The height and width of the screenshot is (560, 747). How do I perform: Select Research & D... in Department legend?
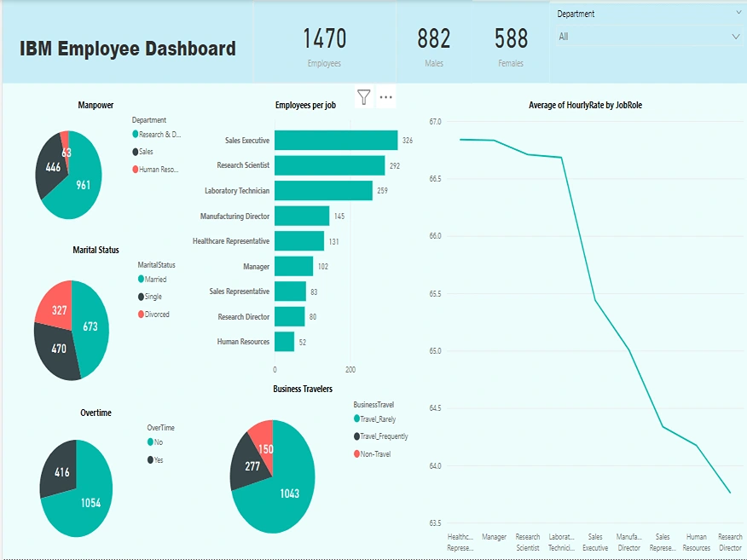coord(157,135)
